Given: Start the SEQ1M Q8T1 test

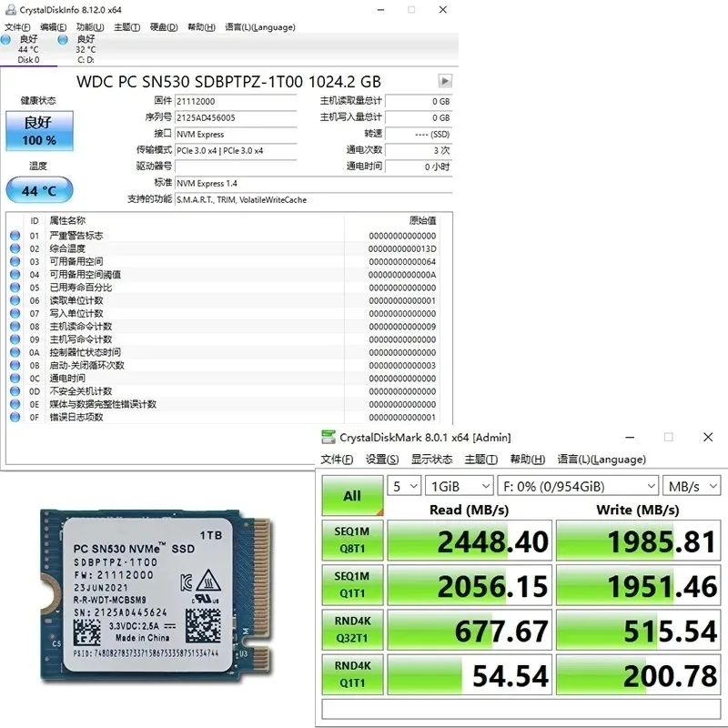Looking at the screenshot, I should pos(352,540).
